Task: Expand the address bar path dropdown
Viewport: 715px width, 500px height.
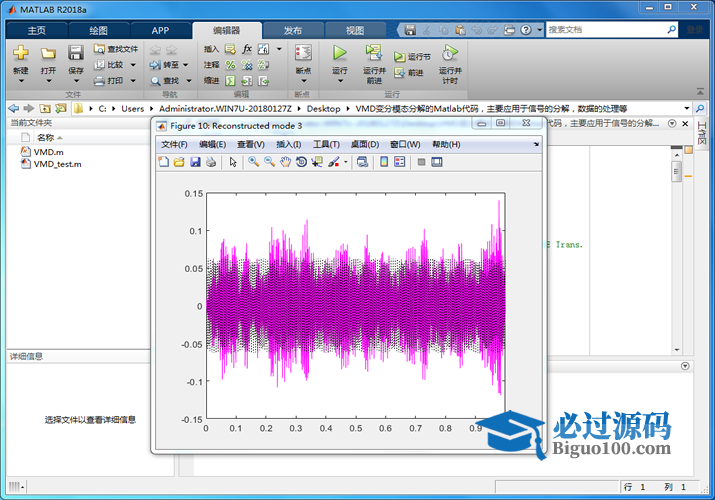Action: click(686, 108)
